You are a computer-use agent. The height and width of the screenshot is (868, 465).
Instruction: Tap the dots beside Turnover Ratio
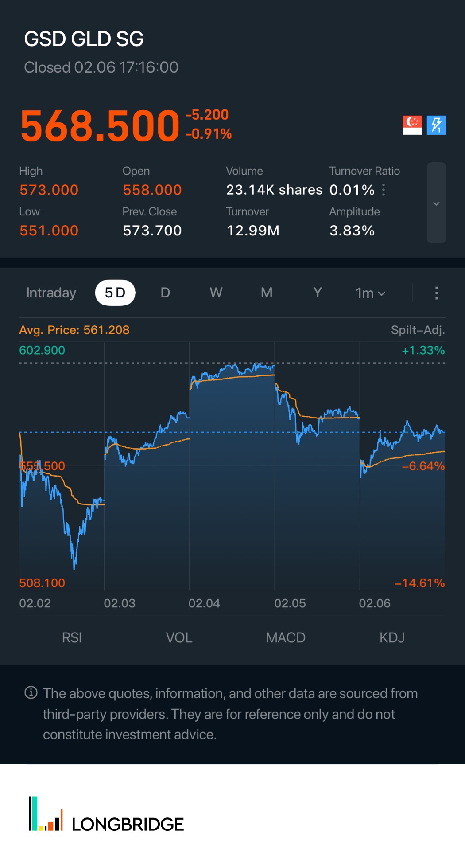click(384, 190)
